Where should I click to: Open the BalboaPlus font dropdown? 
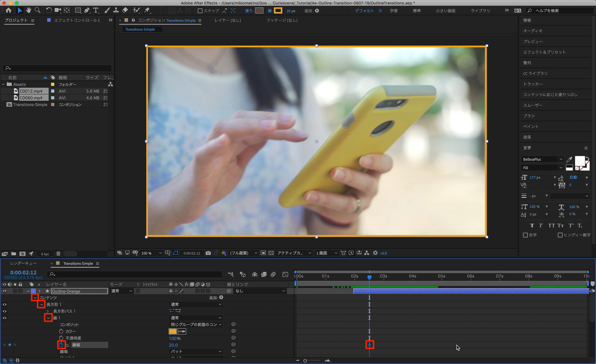(x=561, y=159)
